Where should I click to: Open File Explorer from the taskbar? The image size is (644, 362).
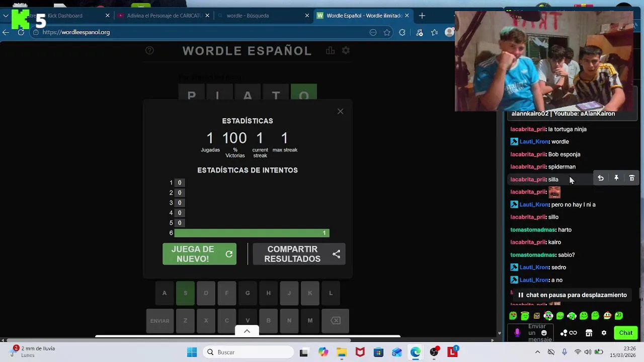click(x=342, y=352)
